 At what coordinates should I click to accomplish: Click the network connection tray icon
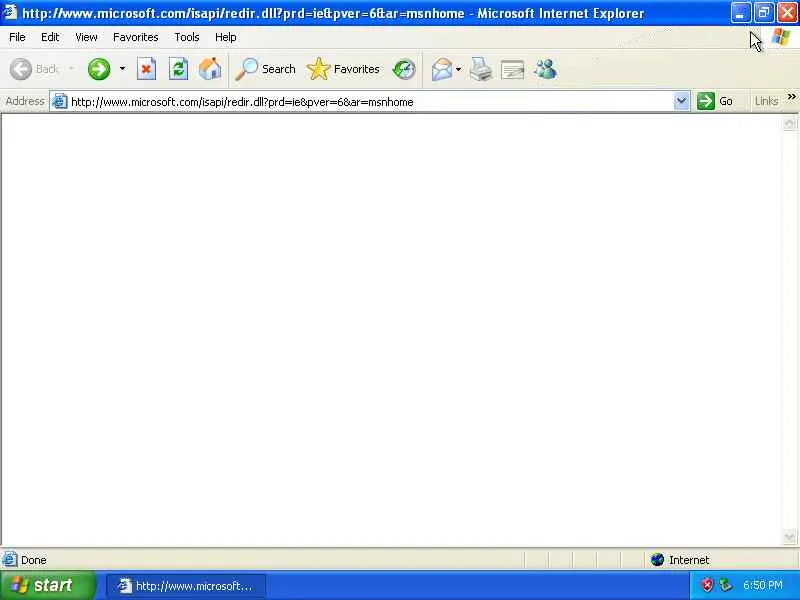point(725,585)
